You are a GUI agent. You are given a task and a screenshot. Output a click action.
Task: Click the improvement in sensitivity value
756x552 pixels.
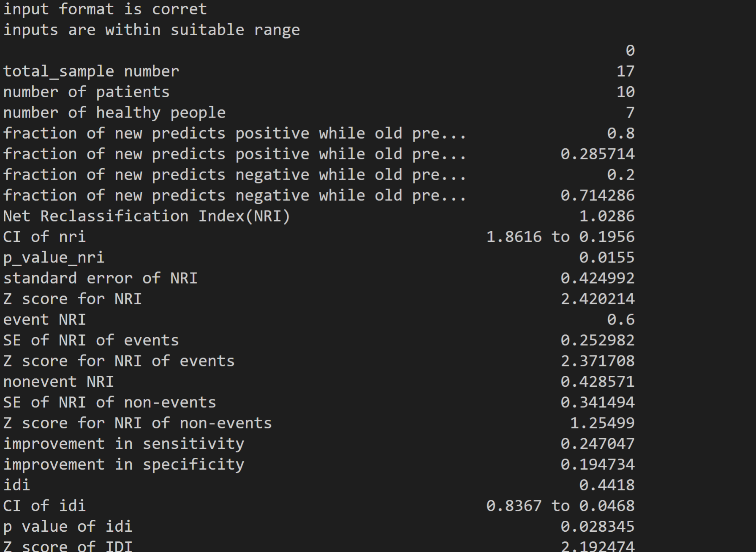pyautogui.click(x=598, y=443)
